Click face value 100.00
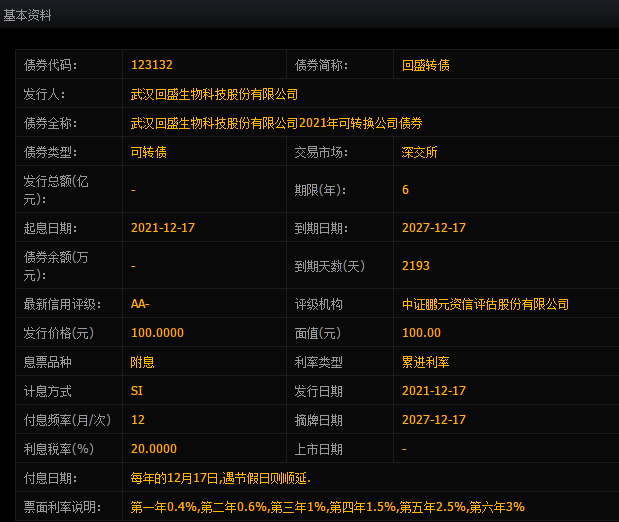619x522 pixels. [421, 332]
